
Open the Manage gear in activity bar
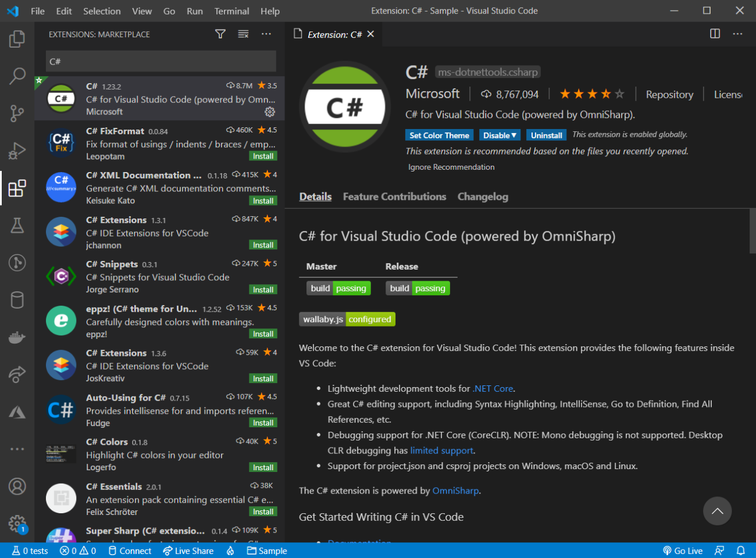17,524
